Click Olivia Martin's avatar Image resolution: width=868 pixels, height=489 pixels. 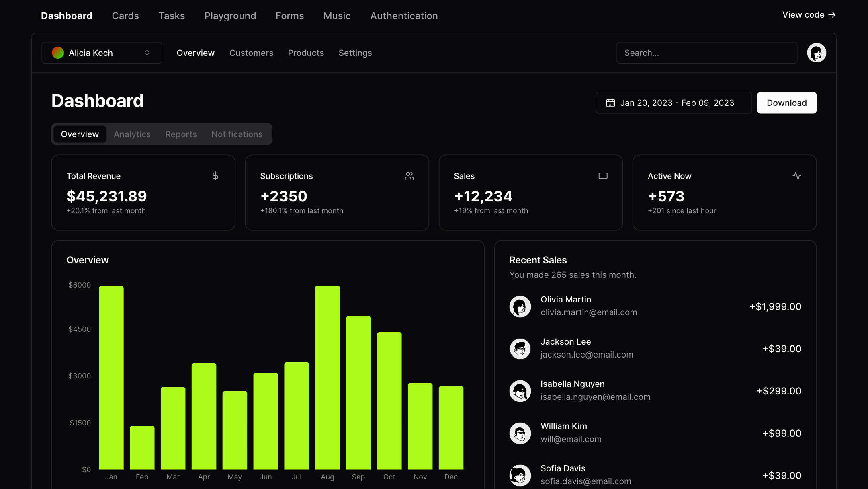(x=520, y=306)
